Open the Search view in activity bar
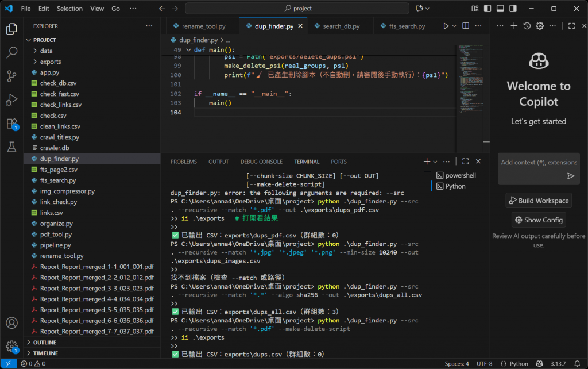 11,53
